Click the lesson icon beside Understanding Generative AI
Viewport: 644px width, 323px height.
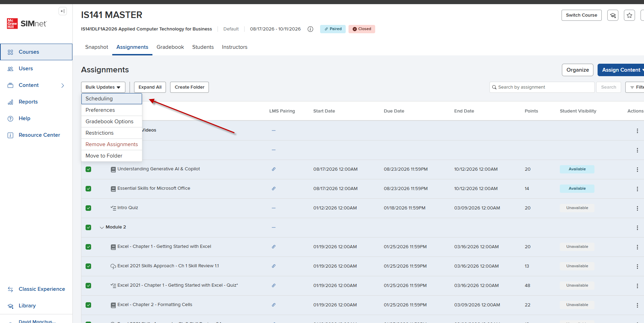tap(113, 170)
